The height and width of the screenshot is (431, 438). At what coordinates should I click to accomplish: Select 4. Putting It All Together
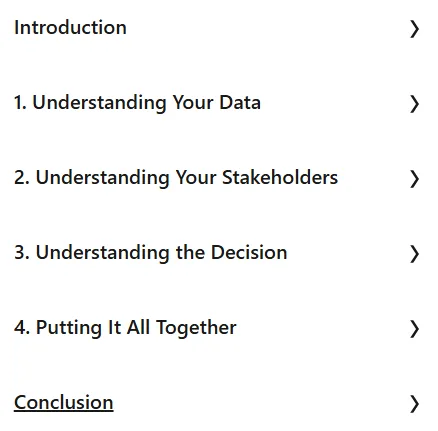[125, 327]
